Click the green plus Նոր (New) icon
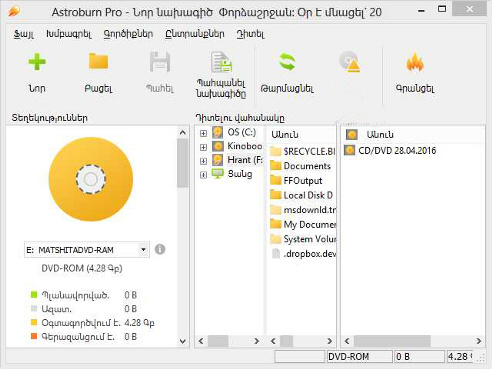This screenshot has width=492, height=369. (x=37, y=62)
